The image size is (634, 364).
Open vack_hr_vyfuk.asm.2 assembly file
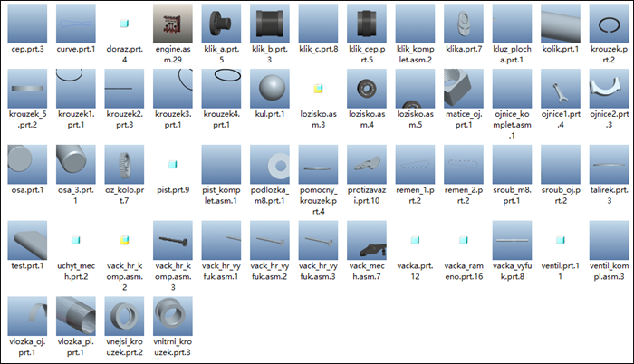click(x=270, y=240)
